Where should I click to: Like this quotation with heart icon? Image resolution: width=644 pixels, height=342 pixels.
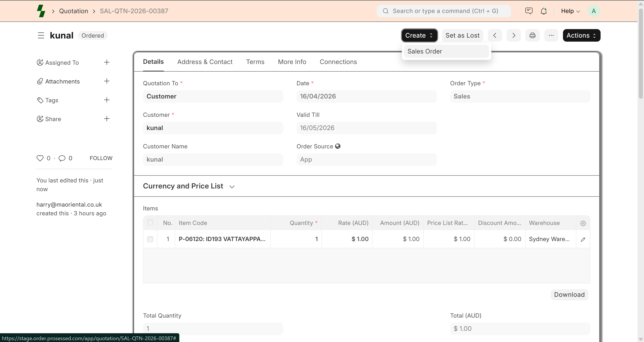pyautogui.click(x=40, y=158)
